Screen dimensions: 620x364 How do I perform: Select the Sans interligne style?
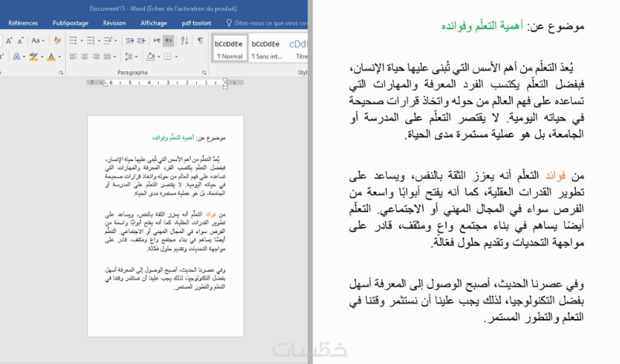pyautogui.click(x=267, y=48)
